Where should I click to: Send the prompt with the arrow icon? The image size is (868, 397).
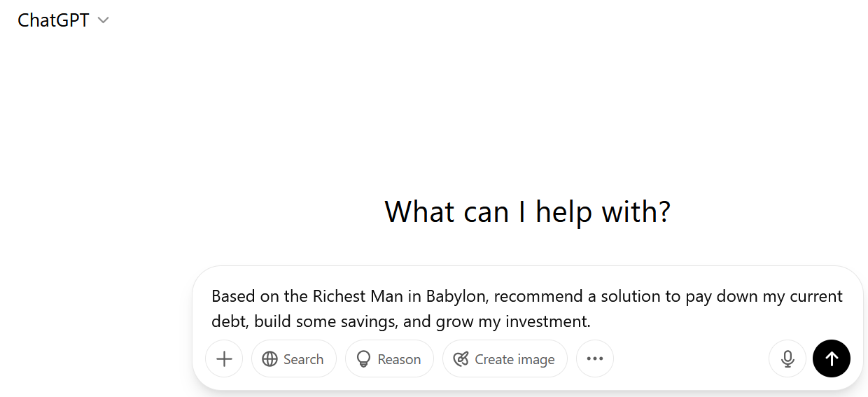832,359
